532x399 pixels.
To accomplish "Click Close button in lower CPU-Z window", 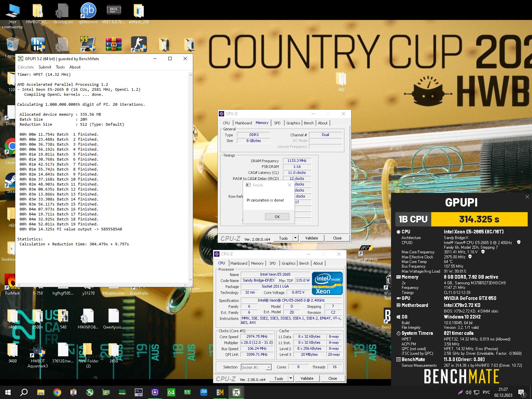I will [332, 378].
